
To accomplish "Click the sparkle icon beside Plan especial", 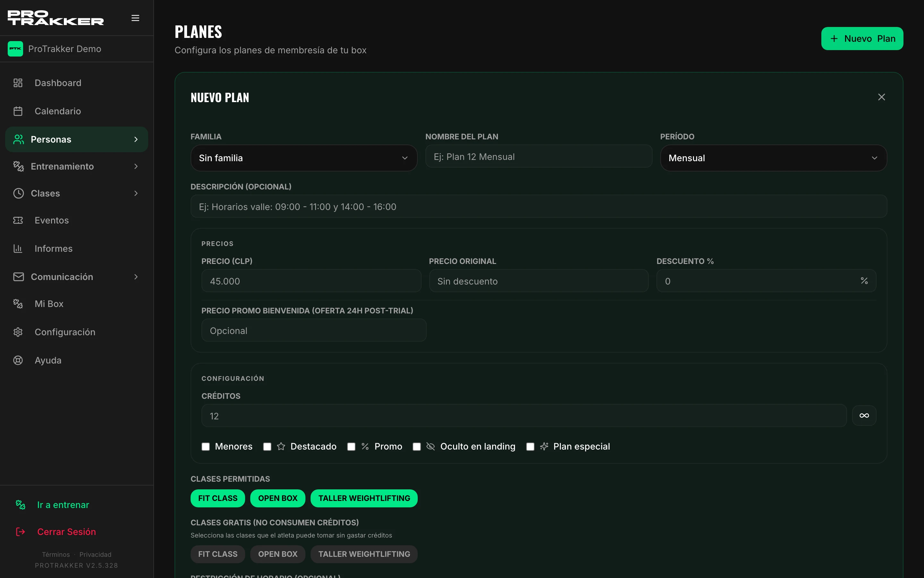I will point(544,446).
